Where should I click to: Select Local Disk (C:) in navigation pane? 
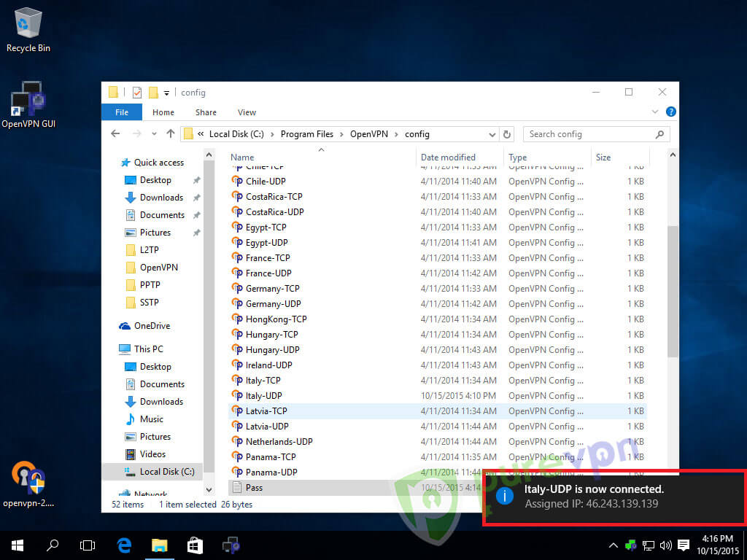[x=167, y=472]
